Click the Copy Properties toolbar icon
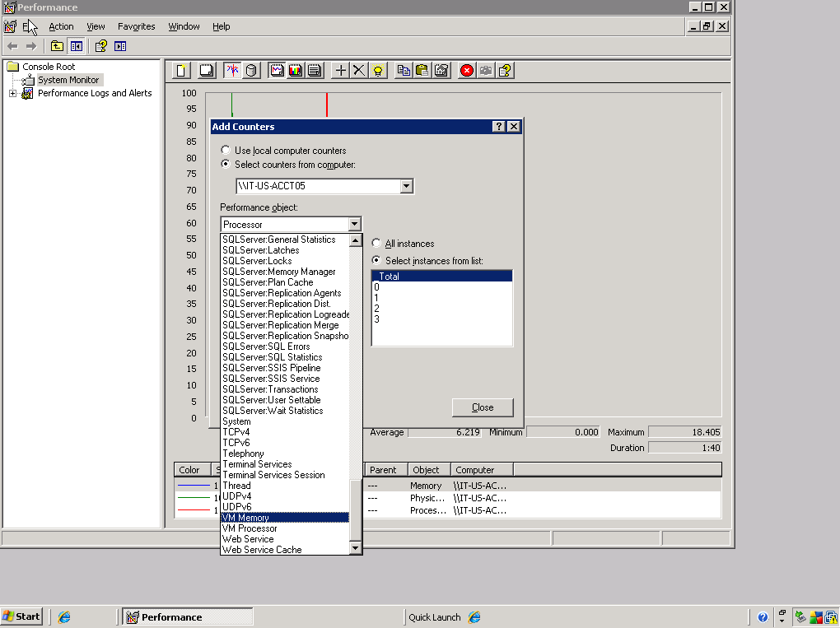Screen dimensions: 840x628 click(x=404, y=71)
